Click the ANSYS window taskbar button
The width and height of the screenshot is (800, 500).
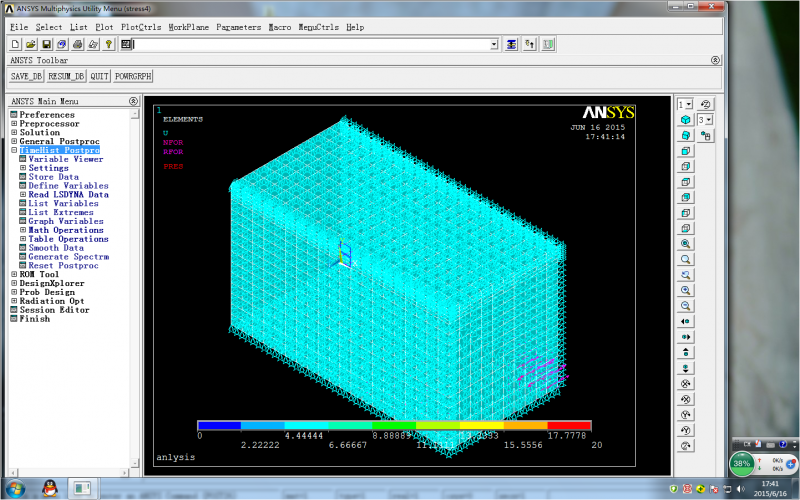click(82, 489)
